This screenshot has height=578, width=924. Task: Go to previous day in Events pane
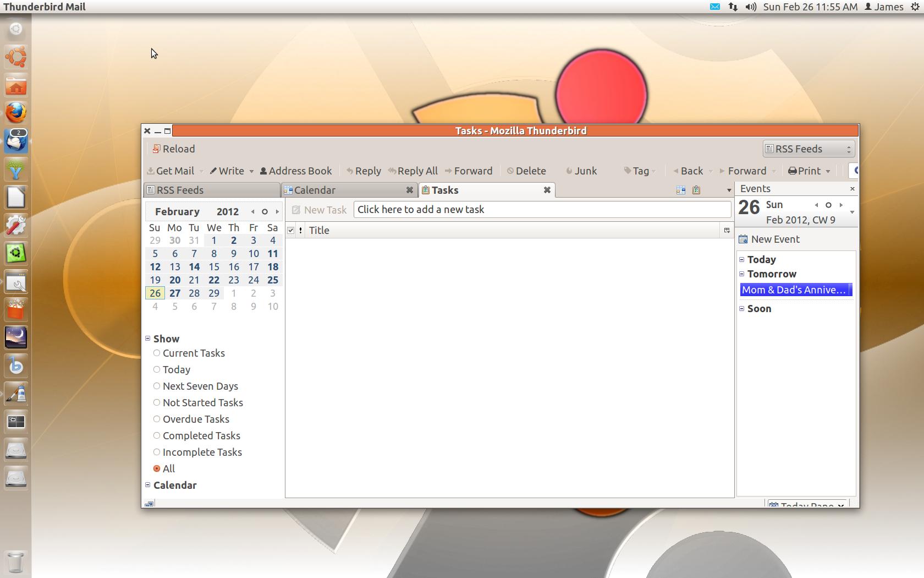click(816, 205)
